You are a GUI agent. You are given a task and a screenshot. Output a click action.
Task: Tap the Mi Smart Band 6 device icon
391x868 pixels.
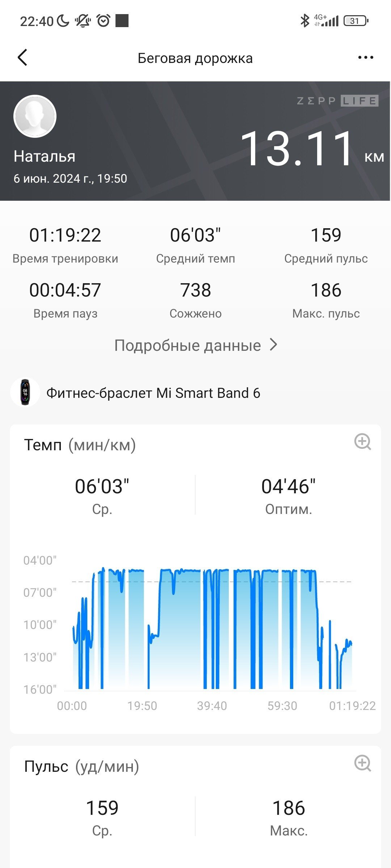[25, 392]
